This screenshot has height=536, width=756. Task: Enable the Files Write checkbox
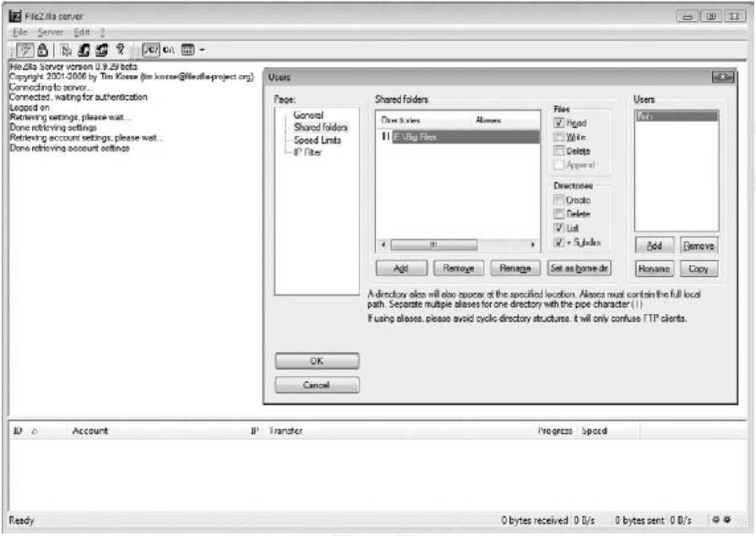(x=559, y=137)
